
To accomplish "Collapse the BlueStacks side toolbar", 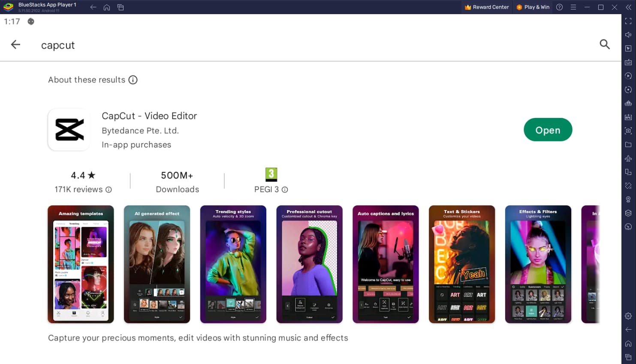I will (628, 7).
